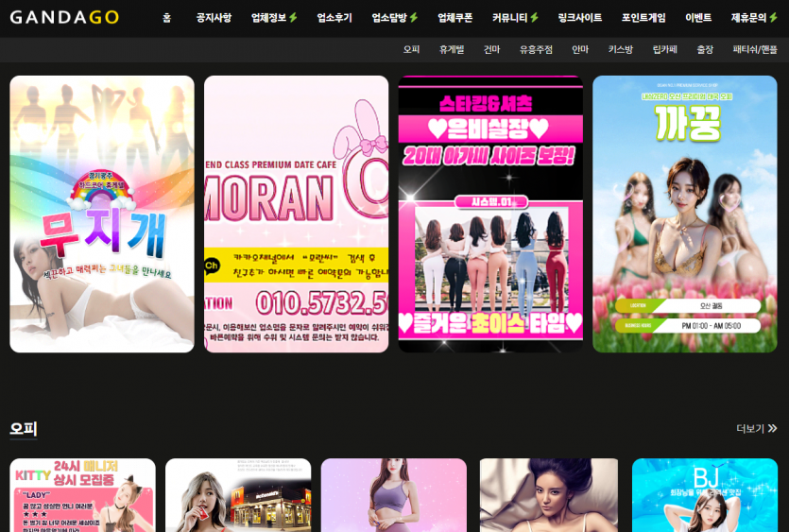Screen dimensions: 789x532
Task: Select the 오피 submenu category
Action: click(x=411, y=49)
